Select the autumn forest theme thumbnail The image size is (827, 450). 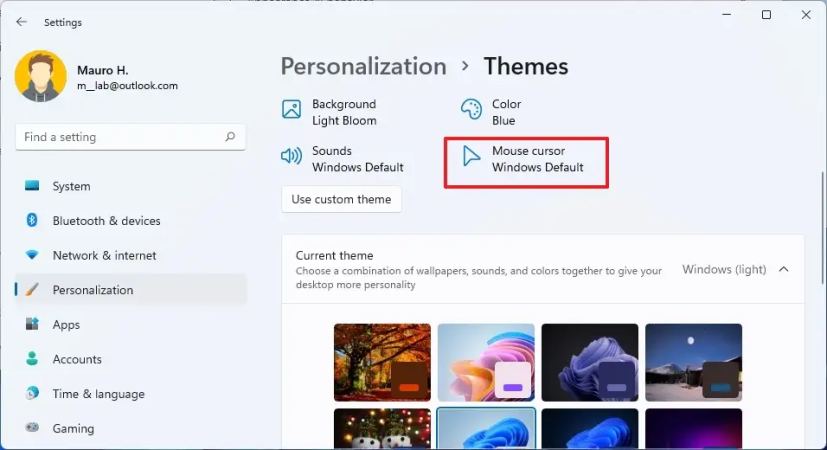tap(382, 362)
